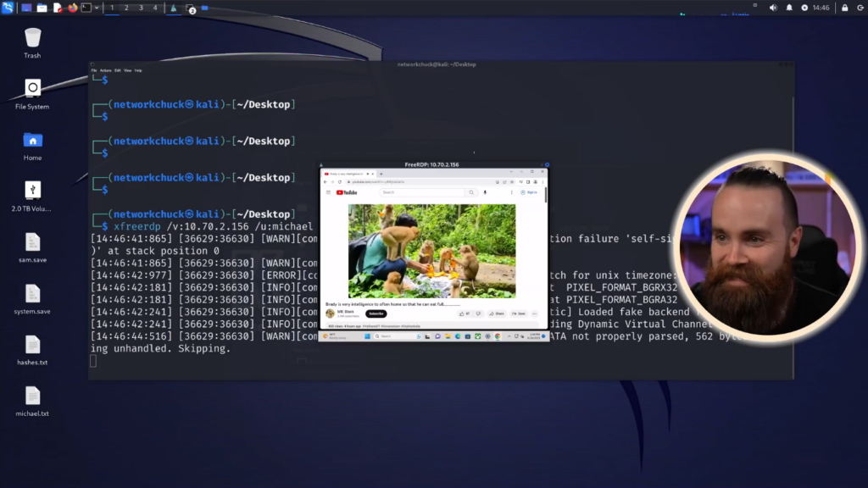The image size is (868, 488).
Task: Open View menu in terminal window
Action: [x=128, y=70]
